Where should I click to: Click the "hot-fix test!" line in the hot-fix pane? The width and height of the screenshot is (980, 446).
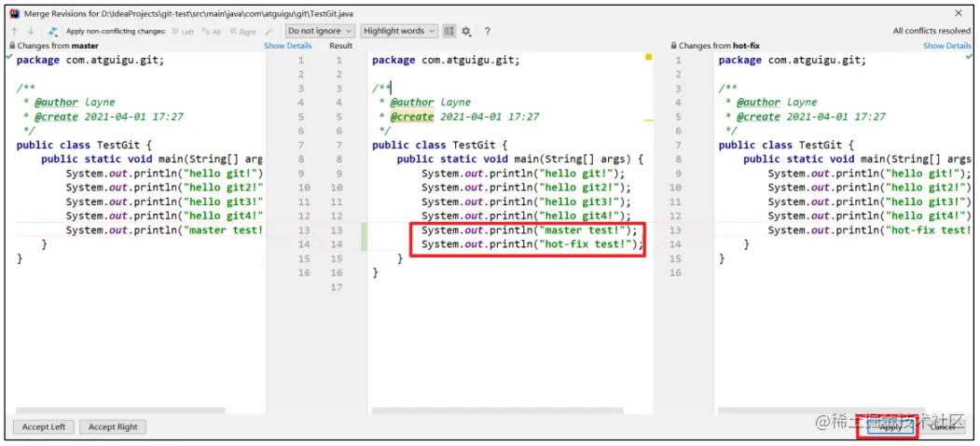(x=869, y=230)
